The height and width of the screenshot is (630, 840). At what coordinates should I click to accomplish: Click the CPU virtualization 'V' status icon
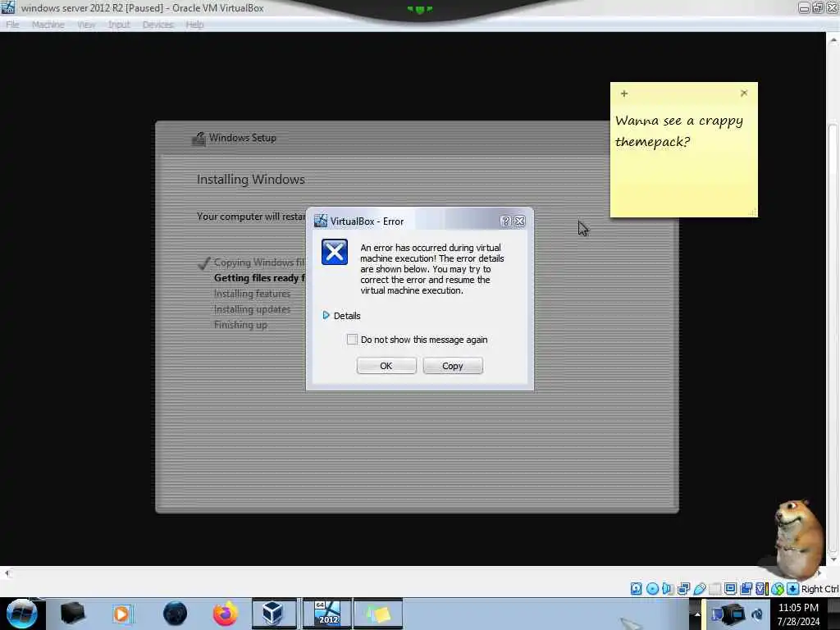point(760,589)
